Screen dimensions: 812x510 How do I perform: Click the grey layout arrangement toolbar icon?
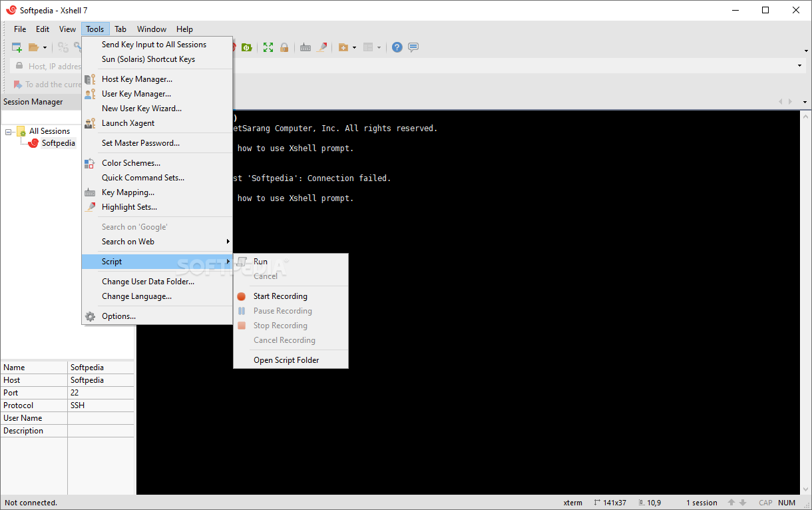point(368,47)
